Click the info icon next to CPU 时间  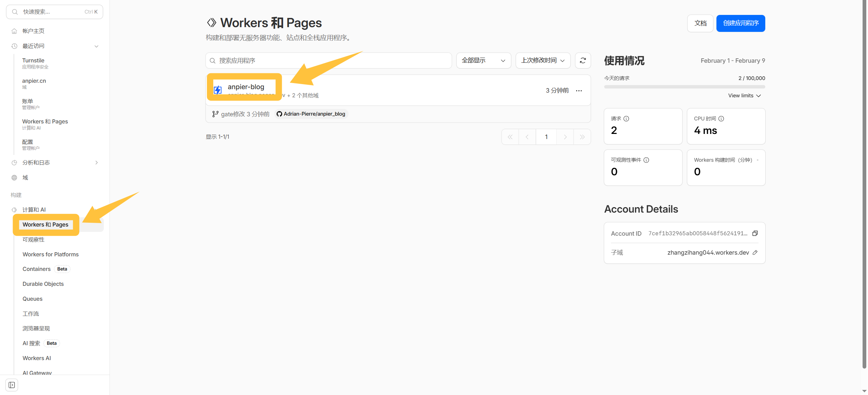tap(721, 119)
